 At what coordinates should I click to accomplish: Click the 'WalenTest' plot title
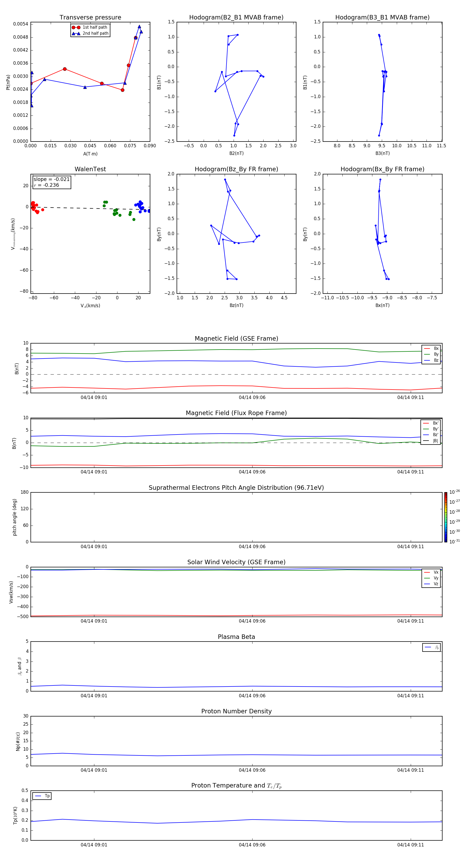(x=90, y=169)
